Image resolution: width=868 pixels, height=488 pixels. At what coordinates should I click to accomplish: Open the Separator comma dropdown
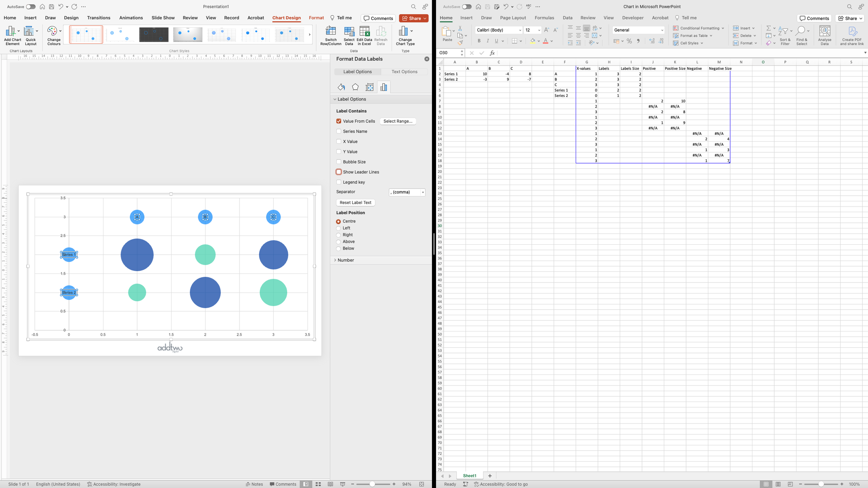[x=407, y=192]
